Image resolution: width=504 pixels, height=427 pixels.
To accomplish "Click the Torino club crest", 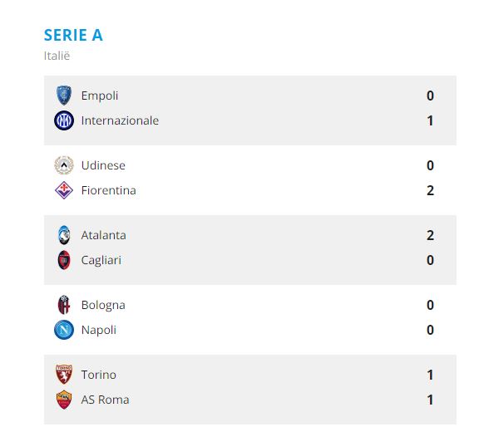I will 64,375.
